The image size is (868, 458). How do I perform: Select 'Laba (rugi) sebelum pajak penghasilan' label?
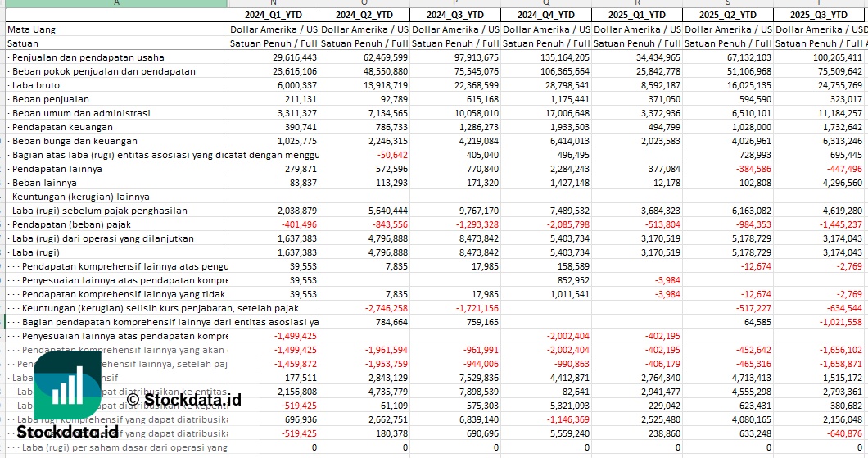pos(100,211)
